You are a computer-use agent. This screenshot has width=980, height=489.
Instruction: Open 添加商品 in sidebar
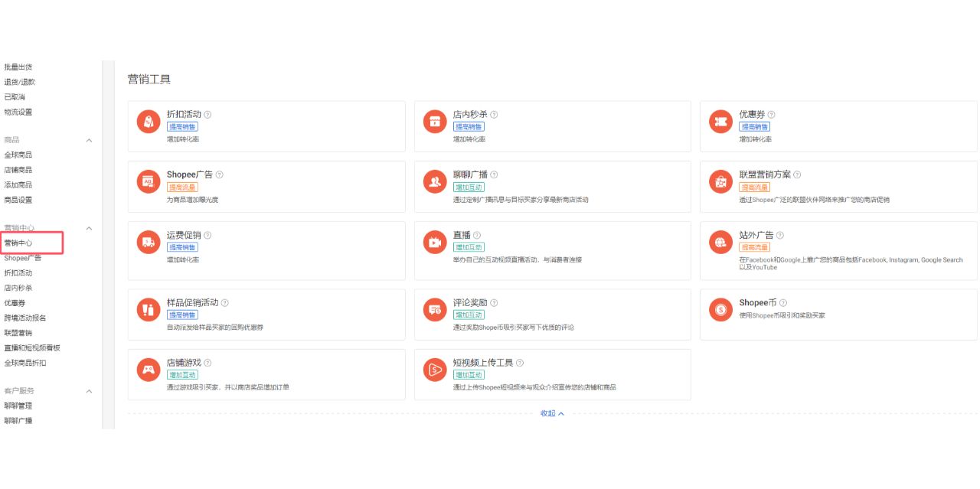18,185
